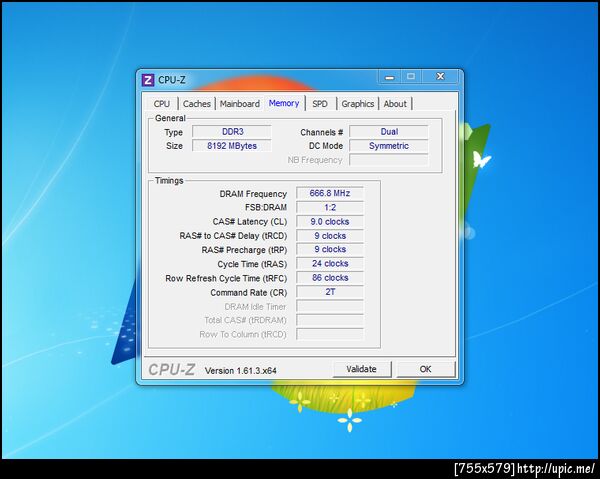Click the disabled maximize button
Screen dimensions: 600x479
[x=411, y=77]
